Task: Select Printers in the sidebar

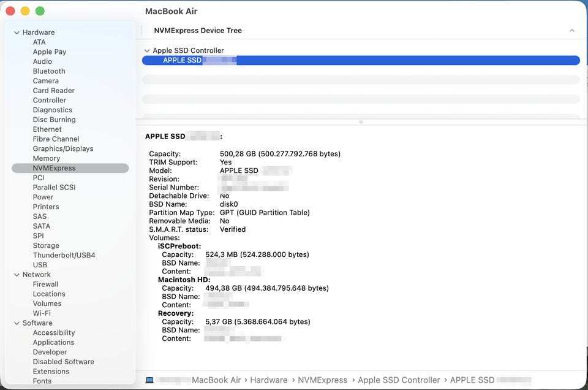Action: (x=46, y=207)
